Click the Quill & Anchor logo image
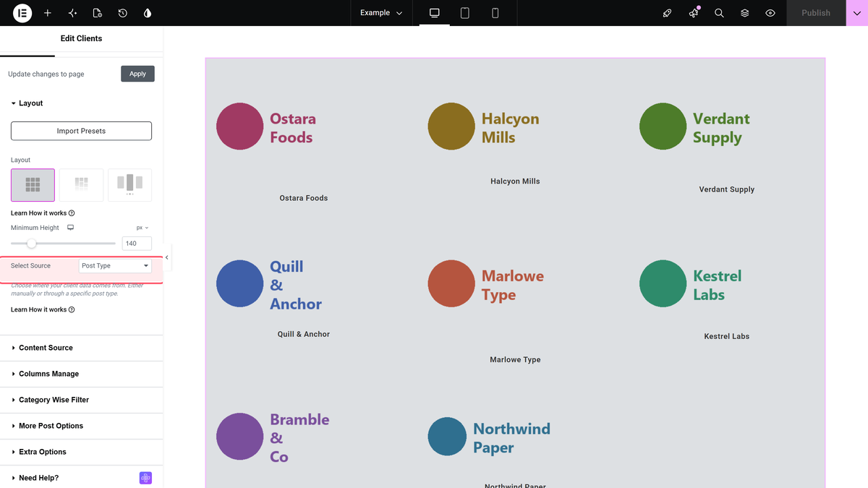Viewport: 868px width, 488px height. click(x=270, y=284)
